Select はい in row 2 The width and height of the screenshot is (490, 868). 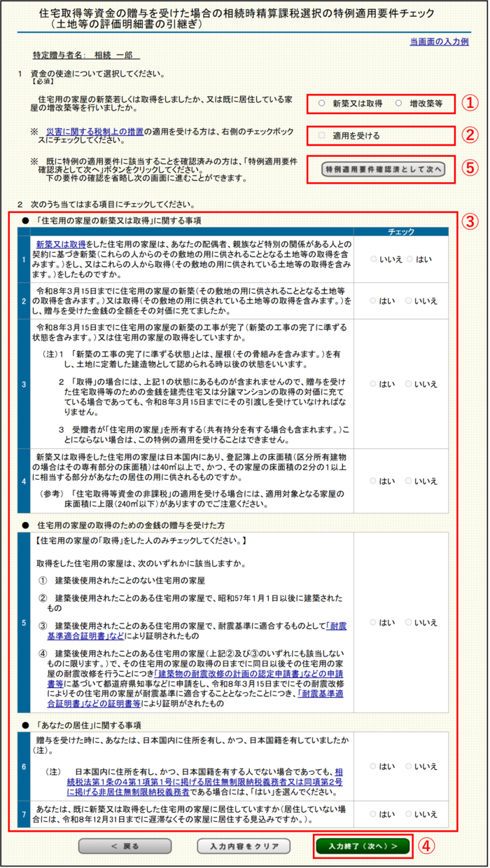(x=373, y=301)
